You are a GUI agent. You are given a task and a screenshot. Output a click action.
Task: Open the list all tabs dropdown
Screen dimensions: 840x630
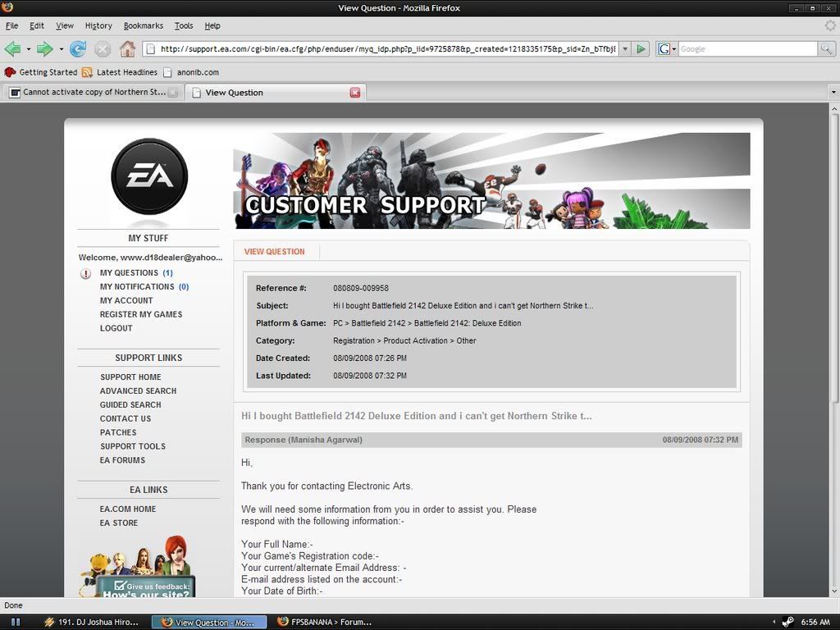point(833,93)
